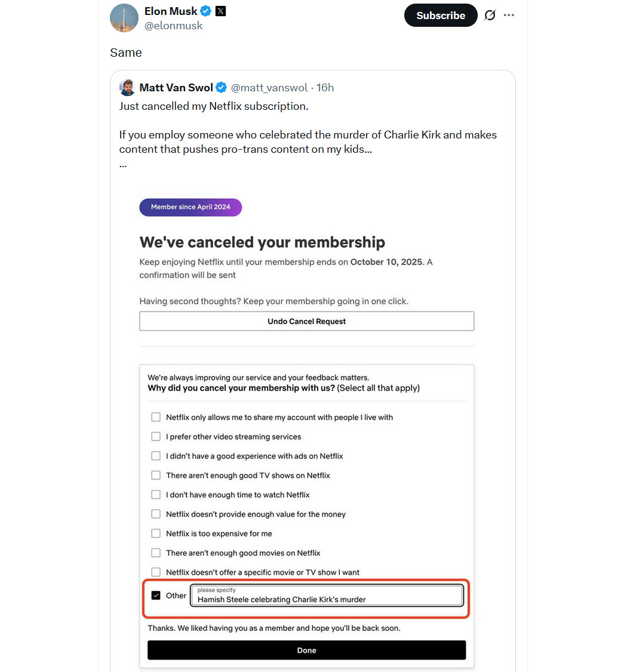Open the @elonmusk handle link
Screen dimensions: 627x672
click(174, 26)
